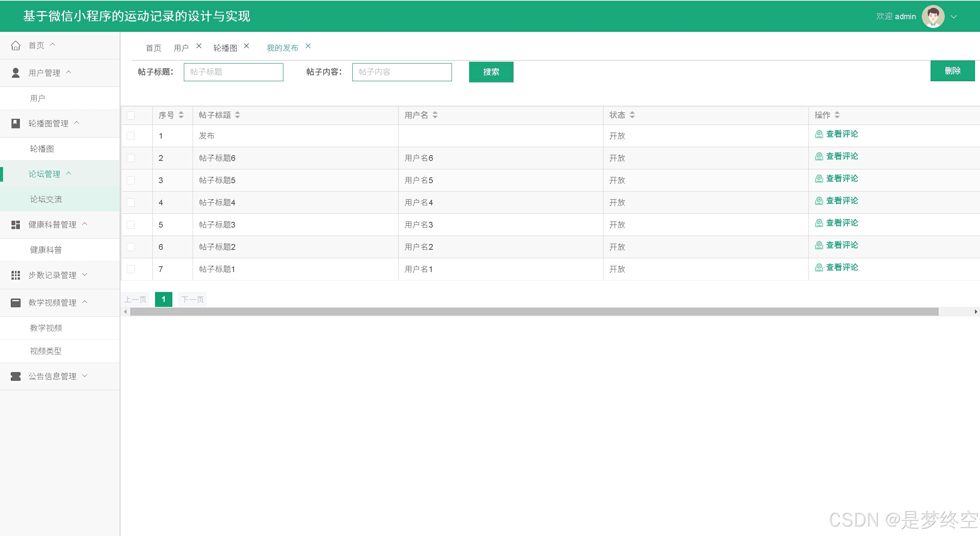Click the user management person icon

tap(16, 73)
